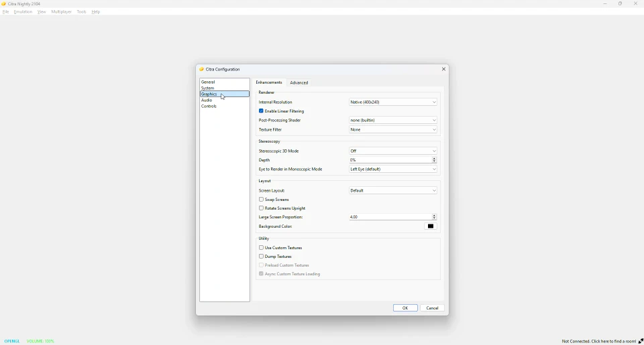Viewport: 644px width, 345px height.
Task: Close the Citra Configuration dialog
Action: click(443, 69)
